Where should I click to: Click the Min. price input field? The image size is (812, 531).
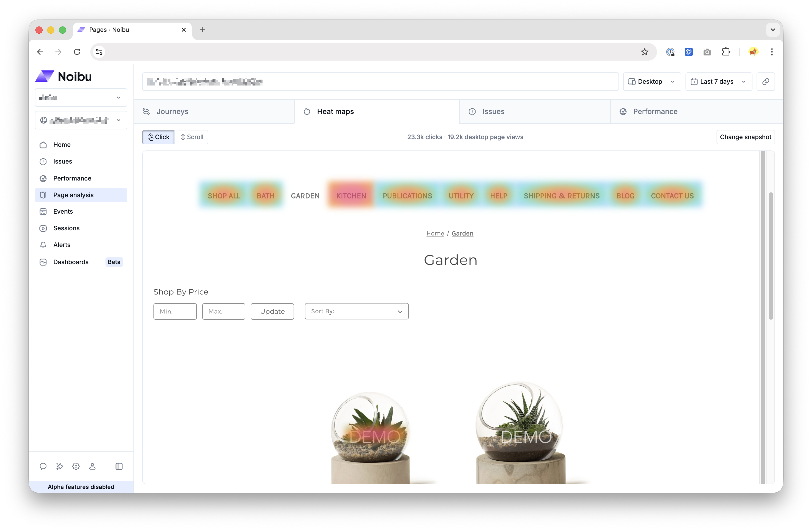175,311
